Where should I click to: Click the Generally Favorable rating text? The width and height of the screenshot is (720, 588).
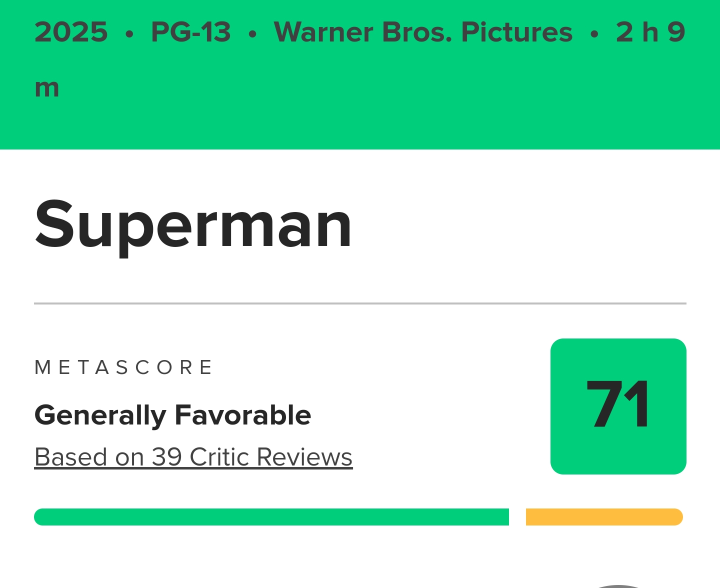pos(172,415)
